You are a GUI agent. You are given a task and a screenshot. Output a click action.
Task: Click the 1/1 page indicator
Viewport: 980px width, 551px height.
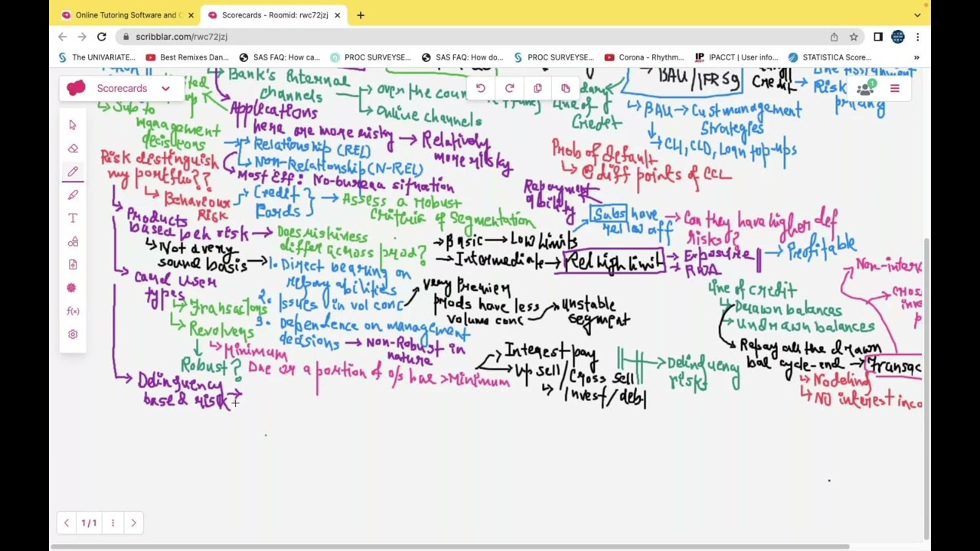(x=90, y=523)
